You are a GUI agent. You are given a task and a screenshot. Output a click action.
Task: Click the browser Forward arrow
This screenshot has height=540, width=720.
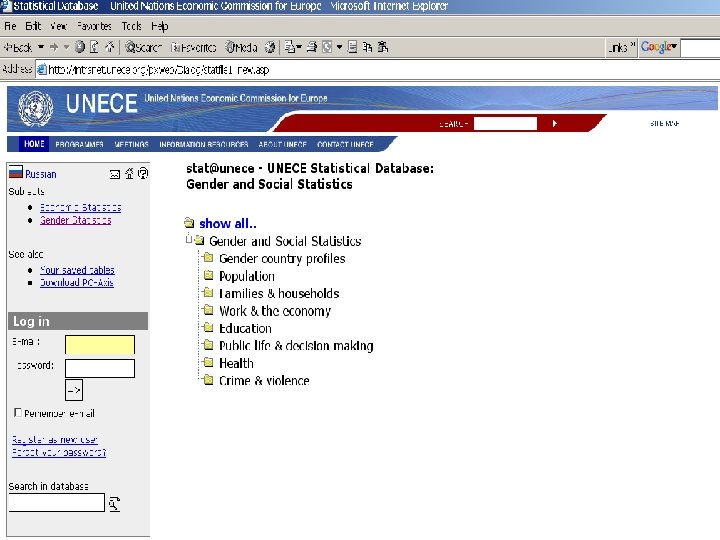54,47
